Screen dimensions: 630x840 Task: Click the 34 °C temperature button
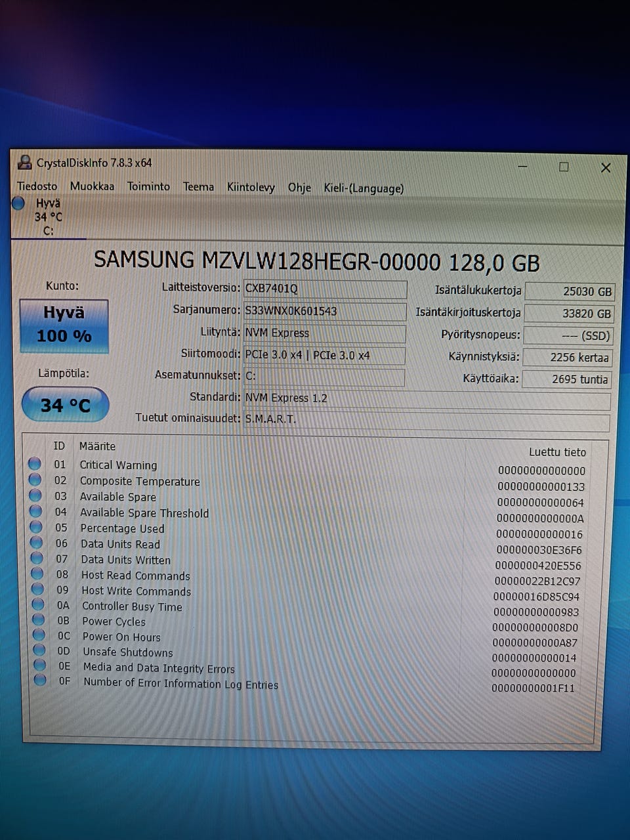click(65, 405)
